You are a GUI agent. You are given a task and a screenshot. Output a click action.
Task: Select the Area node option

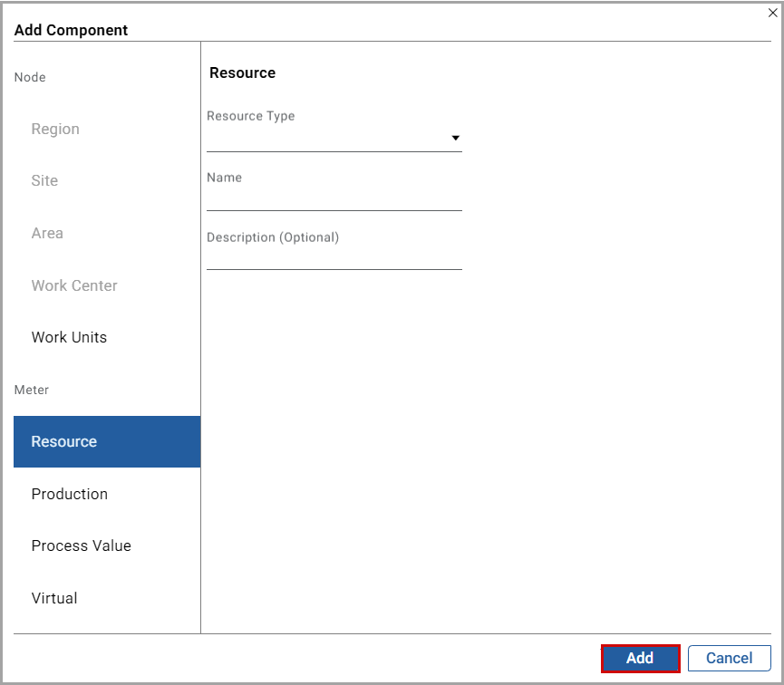point(47,233)
